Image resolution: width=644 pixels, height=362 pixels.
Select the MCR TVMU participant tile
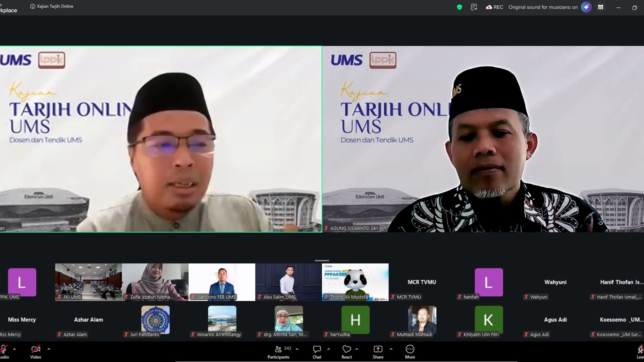tap(422, 282)
